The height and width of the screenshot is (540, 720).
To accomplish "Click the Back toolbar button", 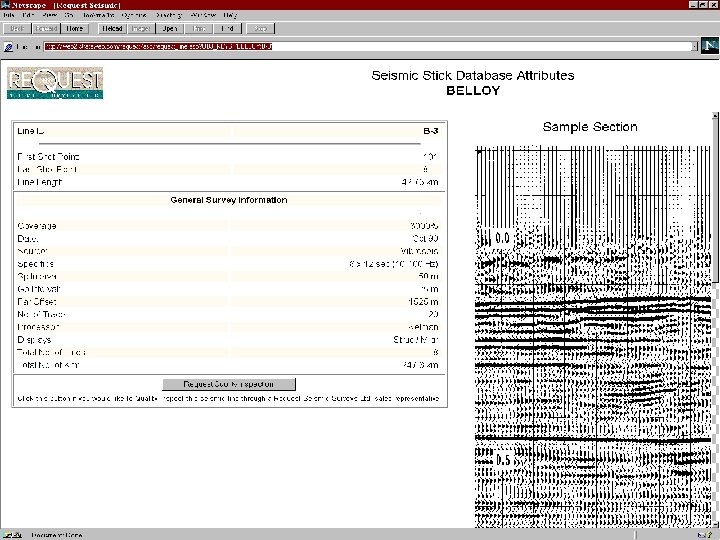I will tap(17, 28).
